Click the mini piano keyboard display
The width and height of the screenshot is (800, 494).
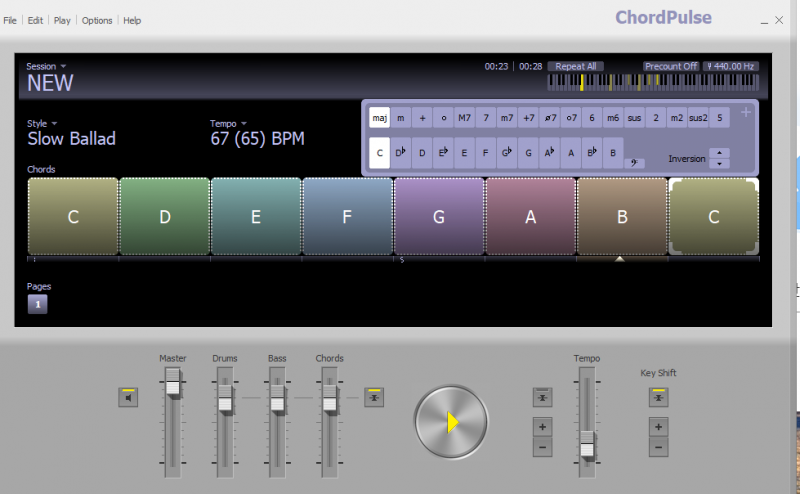coord(653,82)
